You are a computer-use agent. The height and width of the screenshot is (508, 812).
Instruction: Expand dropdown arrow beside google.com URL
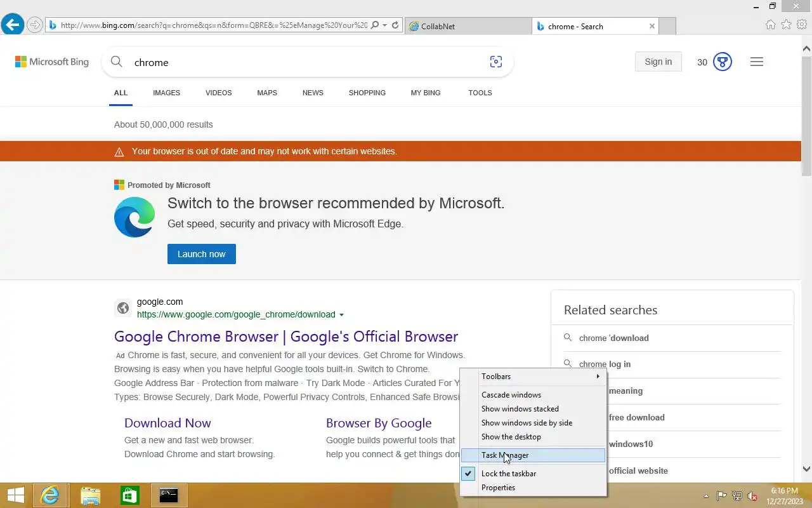point(341,315)
